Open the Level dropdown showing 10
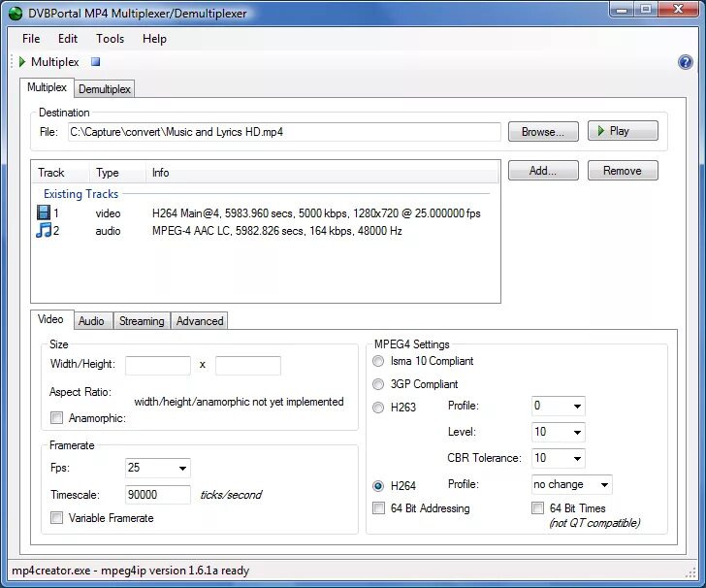 pos(559,432)
